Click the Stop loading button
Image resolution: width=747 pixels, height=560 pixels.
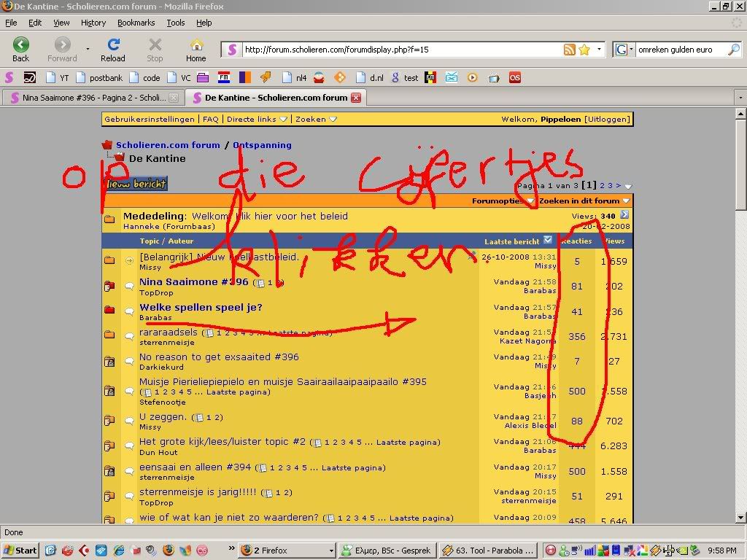tap(155, 50)
